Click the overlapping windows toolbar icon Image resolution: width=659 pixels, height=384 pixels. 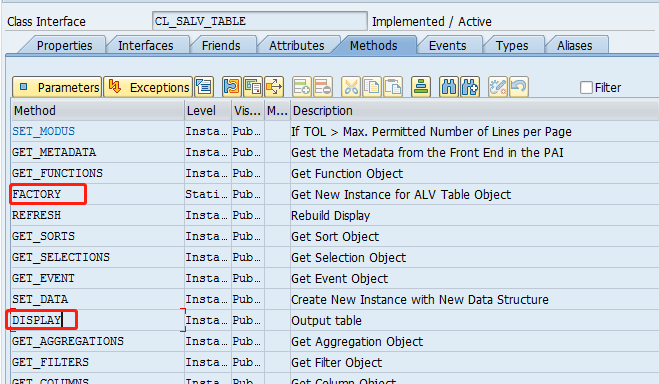click(253, 87)
